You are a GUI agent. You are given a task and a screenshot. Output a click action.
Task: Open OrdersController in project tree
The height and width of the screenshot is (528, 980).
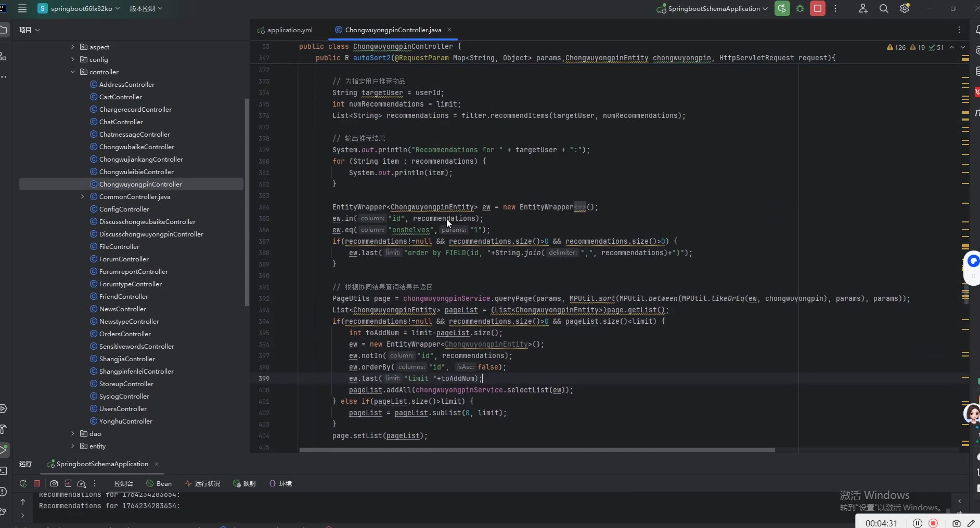click(125, 334)
